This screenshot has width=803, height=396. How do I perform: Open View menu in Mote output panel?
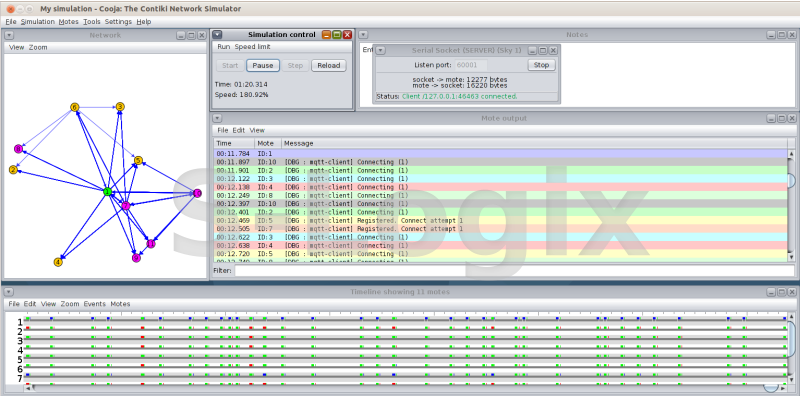pyautogui.click(x=257, y=130)
